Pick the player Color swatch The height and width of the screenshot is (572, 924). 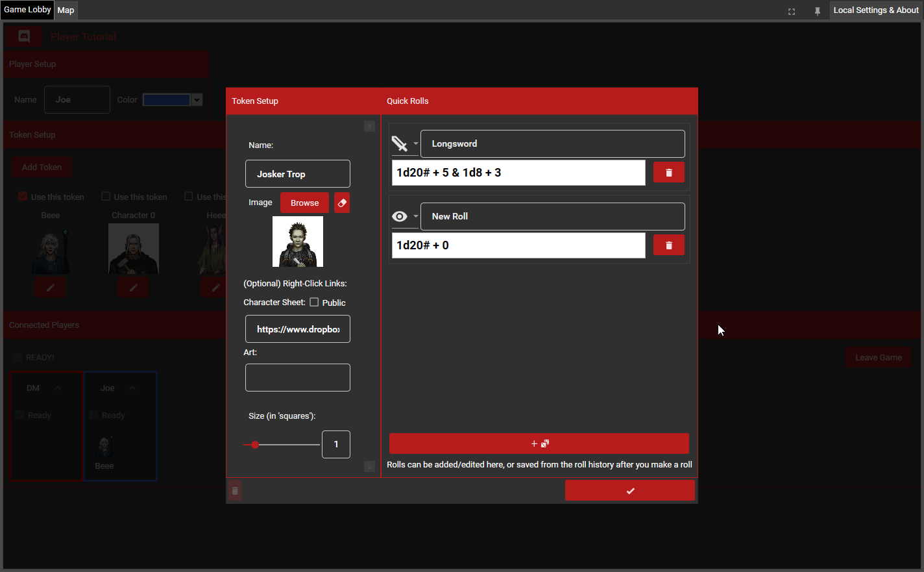[167, 100]
